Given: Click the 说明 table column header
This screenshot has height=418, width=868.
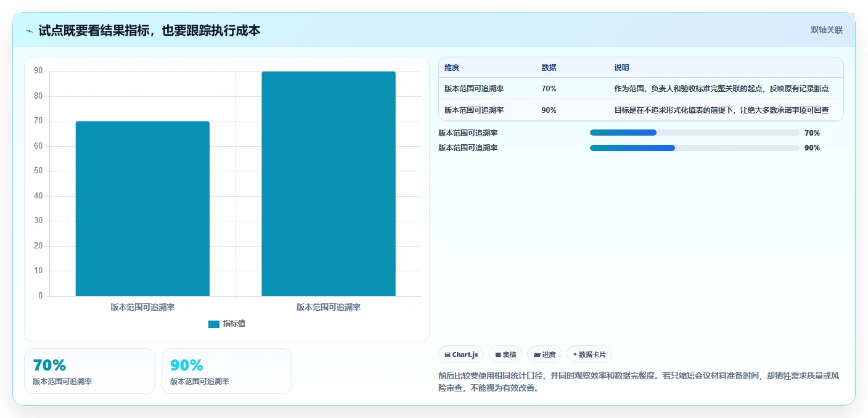Looking at the screenshot, I should [x=621, y=68].
